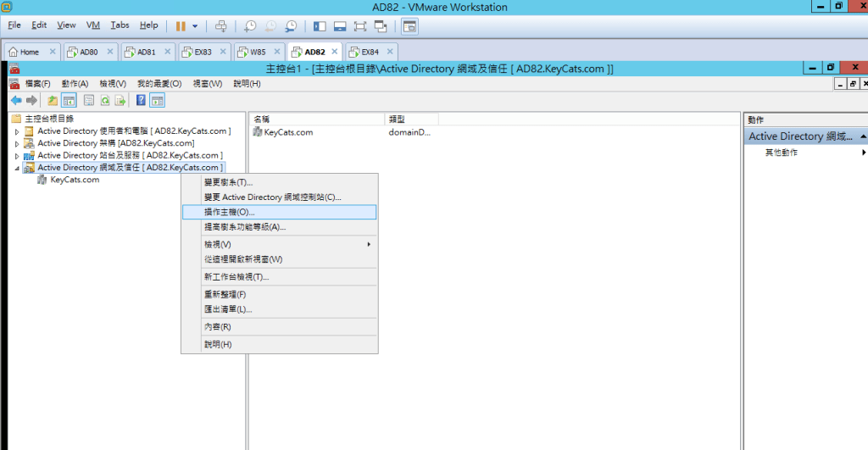Viewport: 868px width, 450px height.
Task: Click the Export List toolbar icon
Action: point(120,100)
